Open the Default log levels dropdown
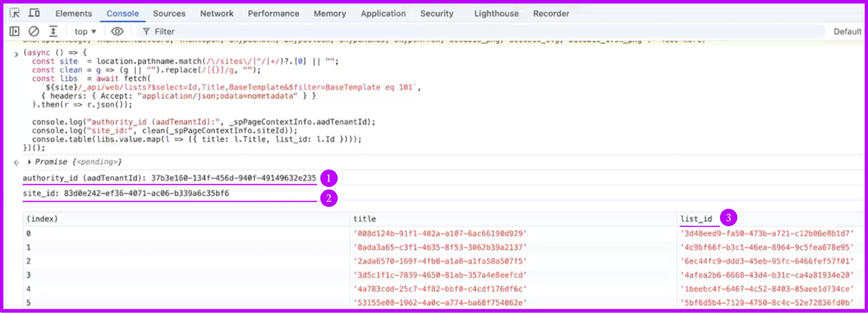The width and height of the screenshot is (868, 313). click(847, 31)
